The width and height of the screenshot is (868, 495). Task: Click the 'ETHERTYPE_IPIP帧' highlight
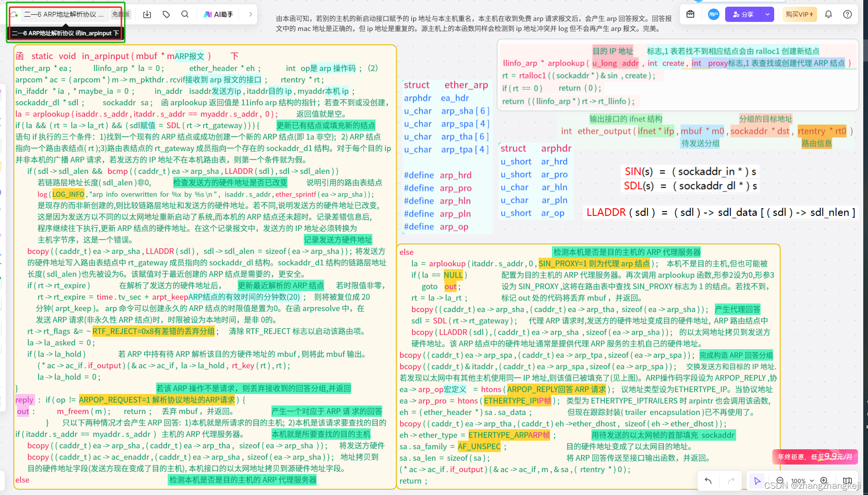[517, 401]
